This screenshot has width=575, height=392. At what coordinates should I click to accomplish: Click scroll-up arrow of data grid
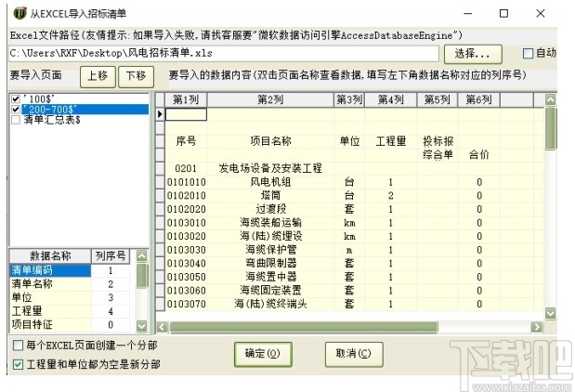pos(551,99)
